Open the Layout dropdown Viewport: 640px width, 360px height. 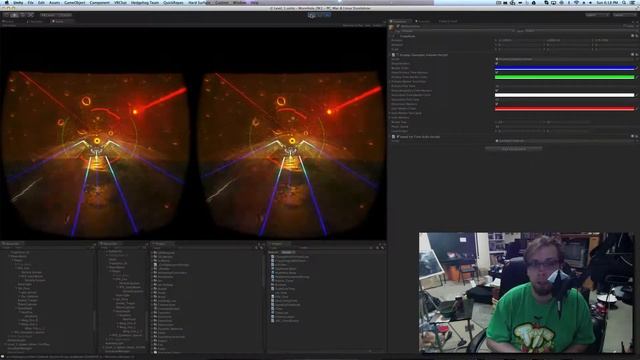click(624, 15)
